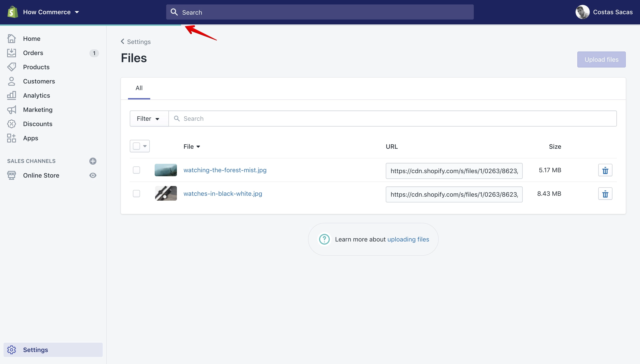Click the Discounts percent badge icon

[12, 124]
